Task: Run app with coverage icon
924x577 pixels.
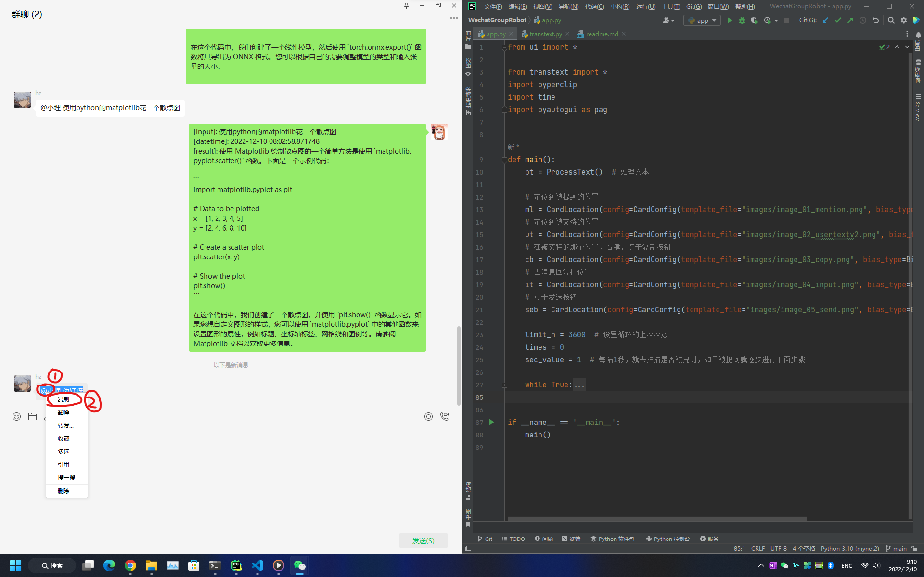Action: pos(754,20)
